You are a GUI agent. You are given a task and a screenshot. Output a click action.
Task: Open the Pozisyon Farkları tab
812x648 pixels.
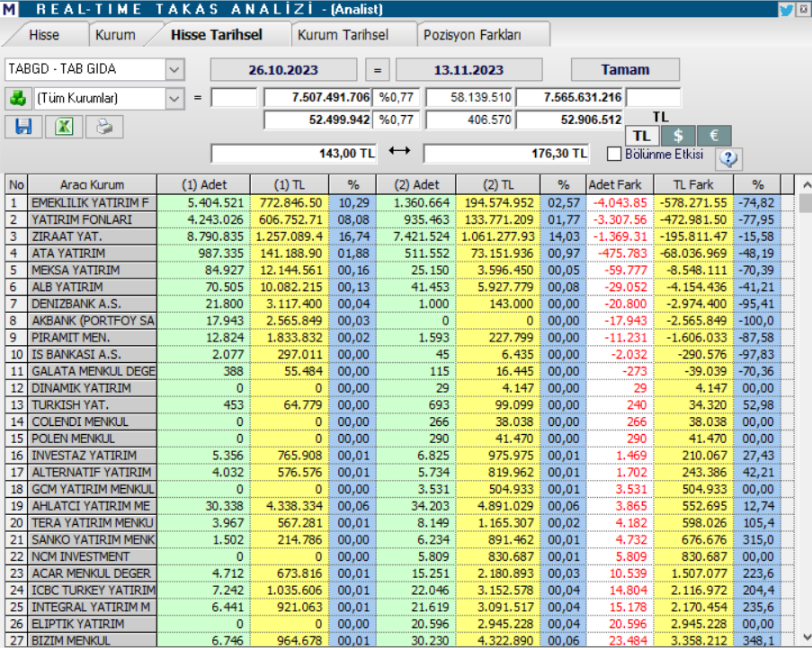[x=484, y=35]
